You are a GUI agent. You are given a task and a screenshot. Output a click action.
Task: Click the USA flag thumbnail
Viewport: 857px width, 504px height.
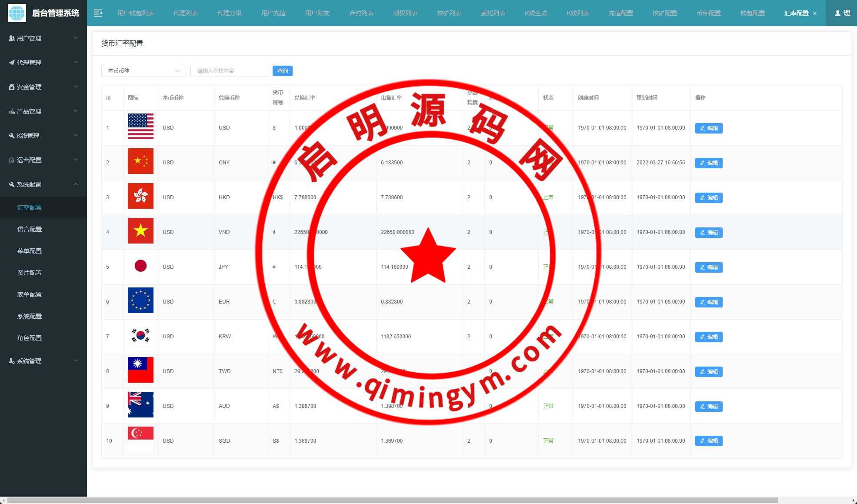pos(140,127)
